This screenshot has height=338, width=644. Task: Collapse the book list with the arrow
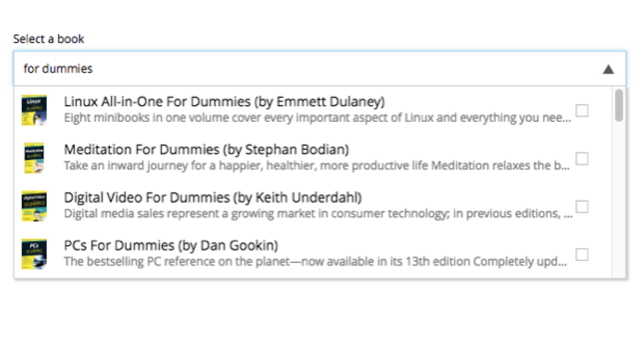tap(608, 69)
